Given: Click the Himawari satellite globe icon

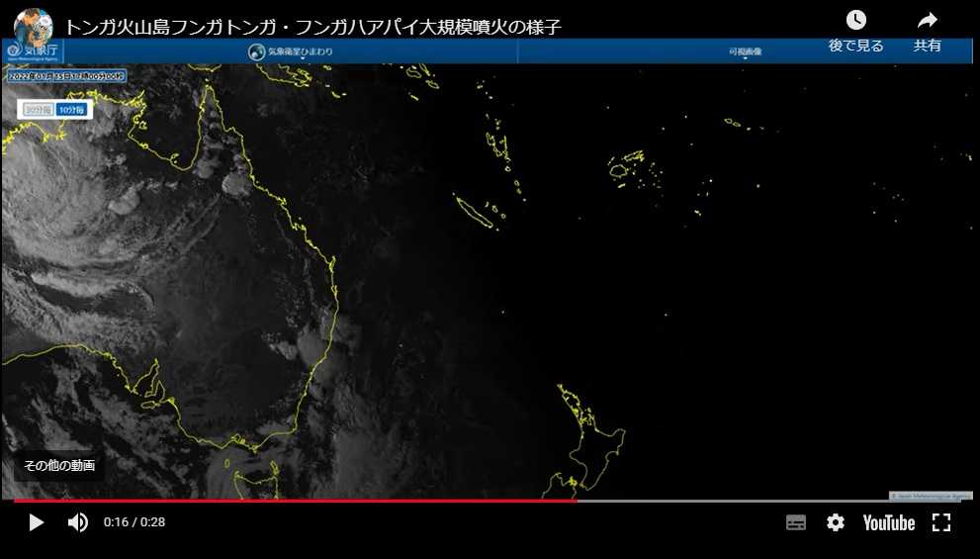Looking at the screenshot, I should pyautogui.click(x=255, y=51).
